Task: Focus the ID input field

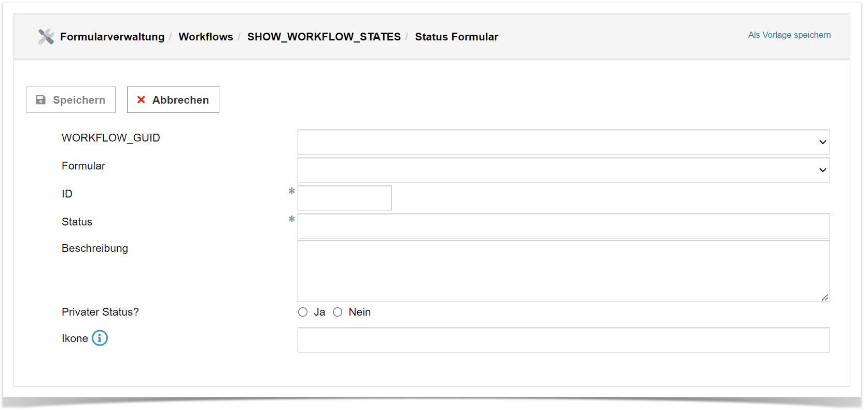Action: pyautogui.click(x=345, y=198)
